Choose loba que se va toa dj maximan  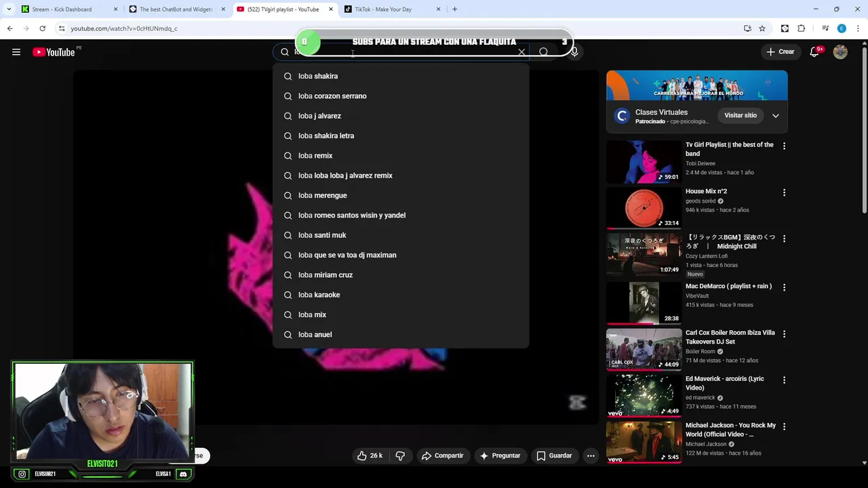401,255
